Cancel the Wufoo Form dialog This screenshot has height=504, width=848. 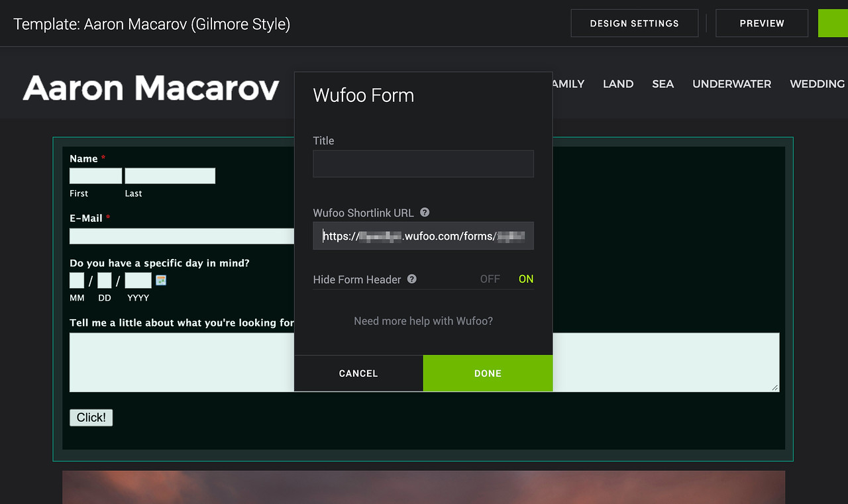(358, 374)
